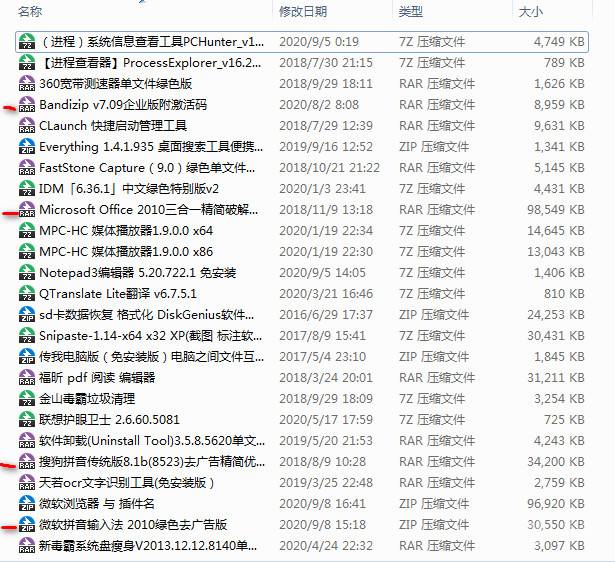Select file name Bandizip v7.09企业版附激活码
The width and height of the screenshot is (615, 562).
click(123, 105)
